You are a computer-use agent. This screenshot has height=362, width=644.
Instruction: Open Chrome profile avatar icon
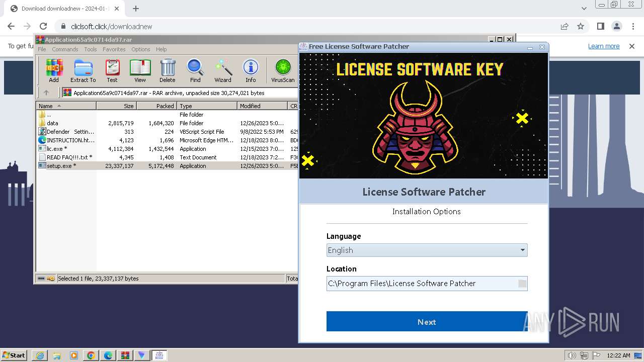[x=616, y=26]
